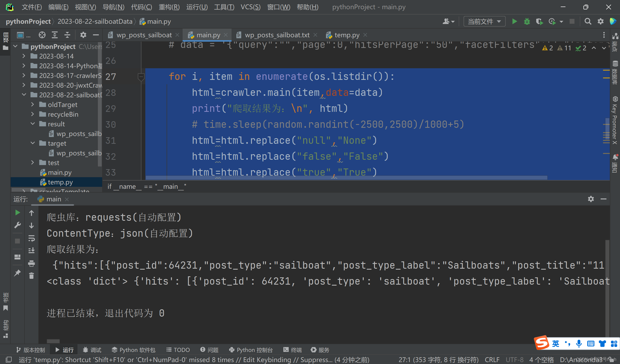Collapse the result folder
This screenshot has width=620, height=364.
(x=32, y=124)
